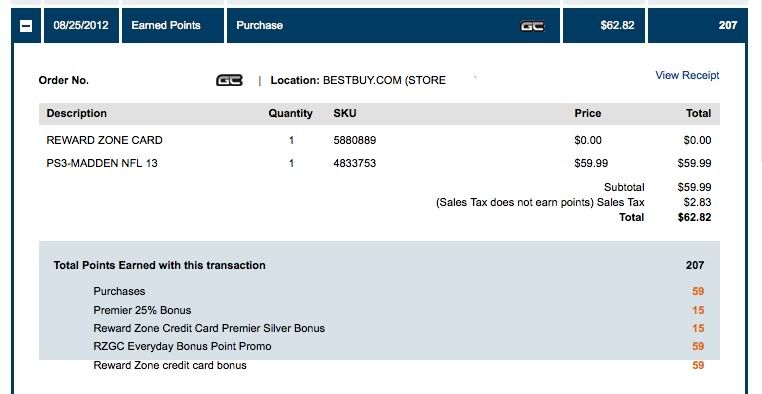Click the SKU column header
The width and height of the screenshot is (762, 394).
click(345, 113)
